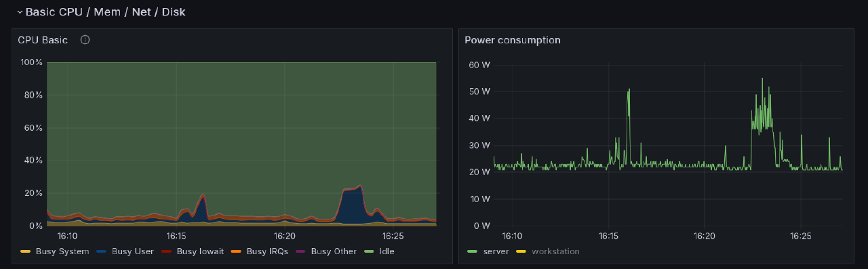
Task: Click the yellow workstation series color swatch
Action: pyautogui.click(x=521, y=251)
